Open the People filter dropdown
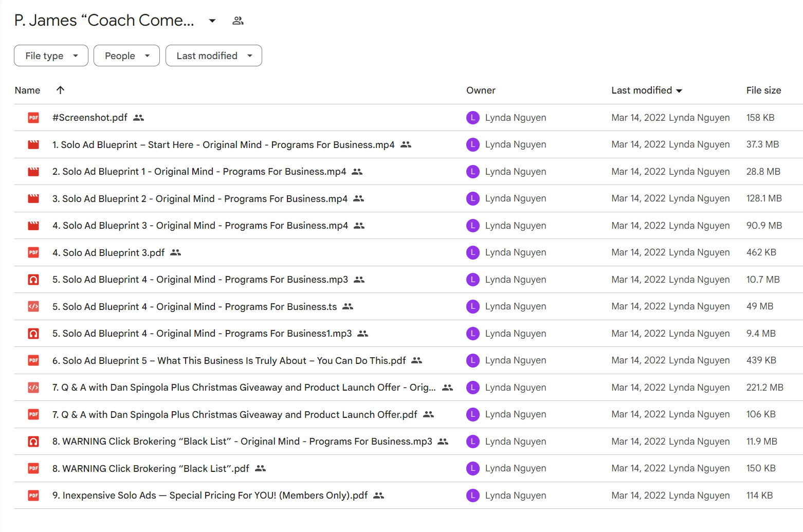This screenshot has height=532, width=803. click(x=126, y=56)
